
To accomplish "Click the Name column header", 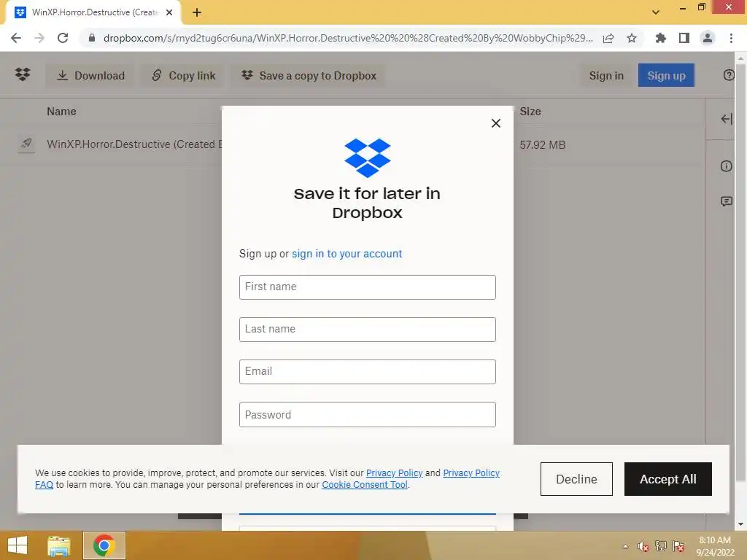I will (61, 112).
